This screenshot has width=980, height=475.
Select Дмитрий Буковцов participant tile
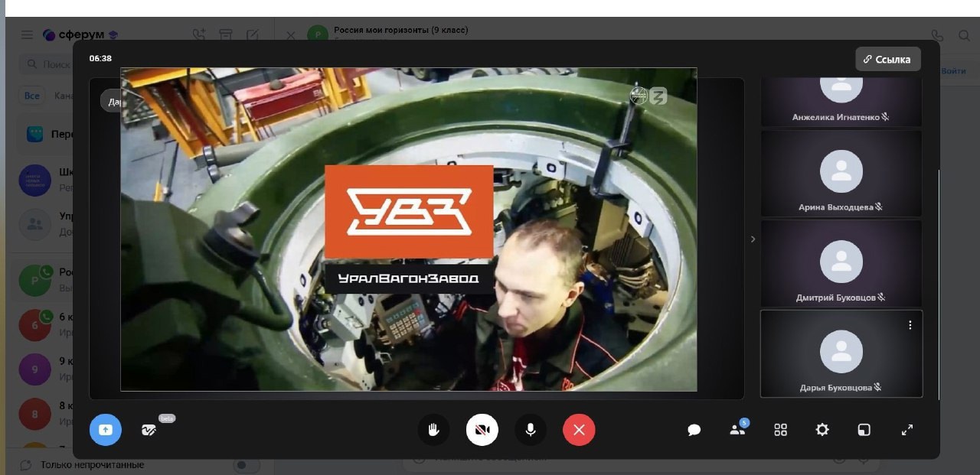[841, 263]
